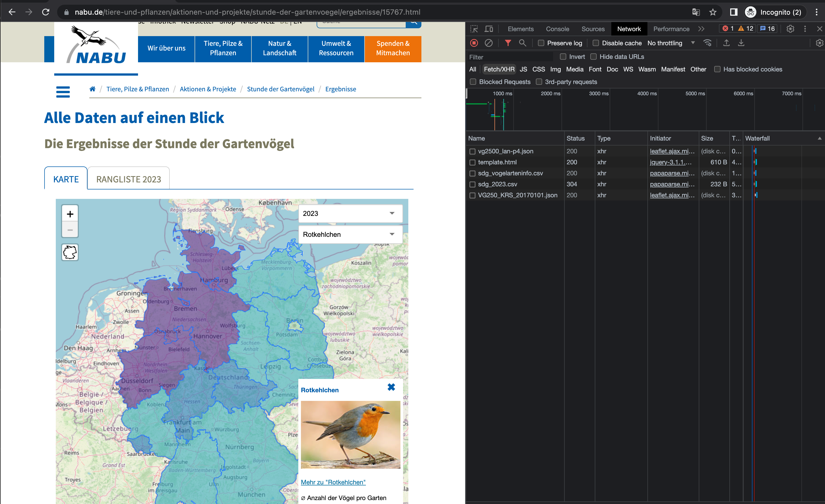Click the NABU site search button
825x504 pixels.
point(414,23)
